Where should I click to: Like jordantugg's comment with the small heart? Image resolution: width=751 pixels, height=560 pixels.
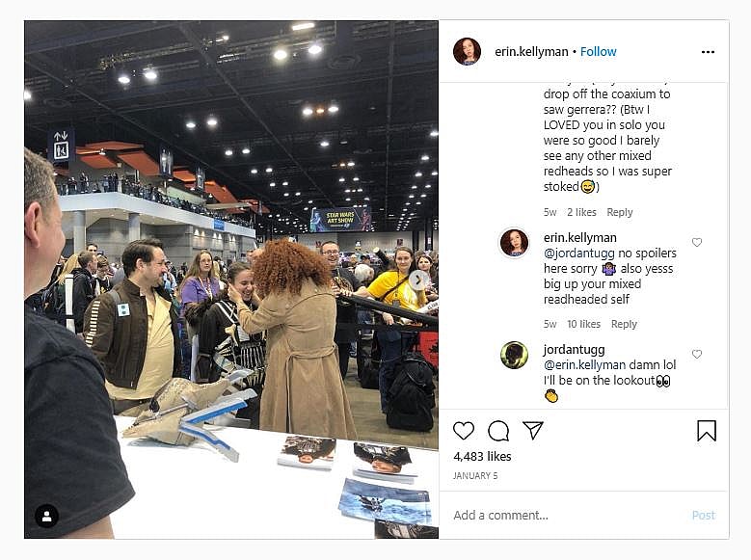coord(697,354)
